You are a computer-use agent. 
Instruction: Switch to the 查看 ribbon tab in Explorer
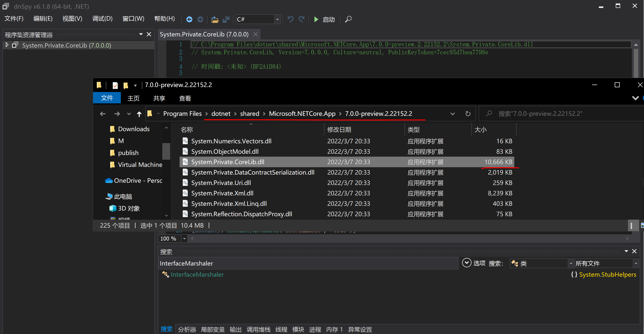point(185,98)
